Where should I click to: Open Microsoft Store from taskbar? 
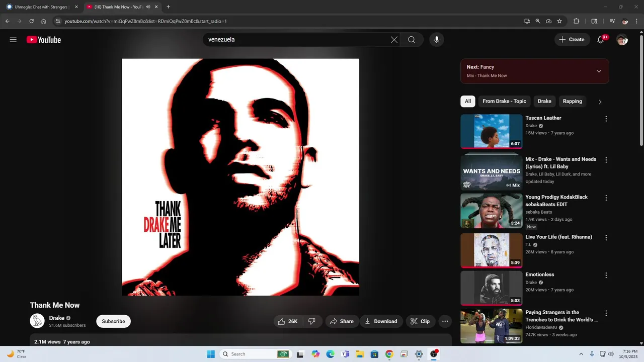click(x=374, y=354)
